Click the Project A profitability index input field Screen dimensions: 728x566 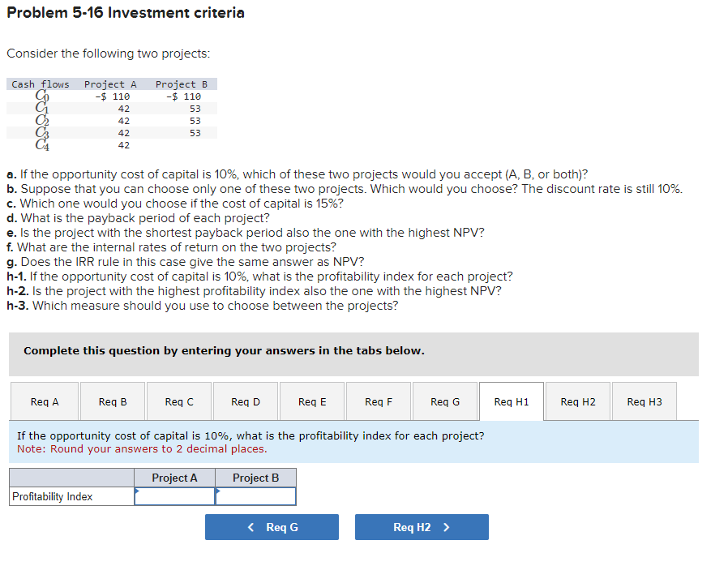pos(175,496)
